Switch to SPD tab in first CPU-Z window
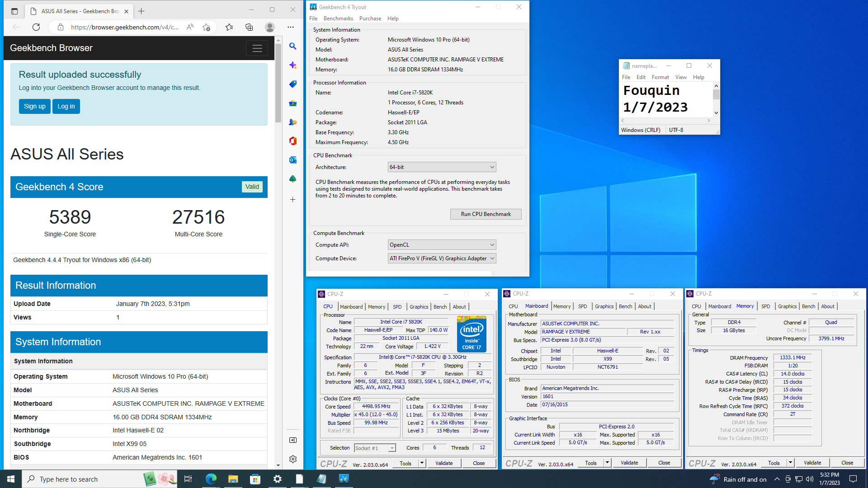 [397, 307]
